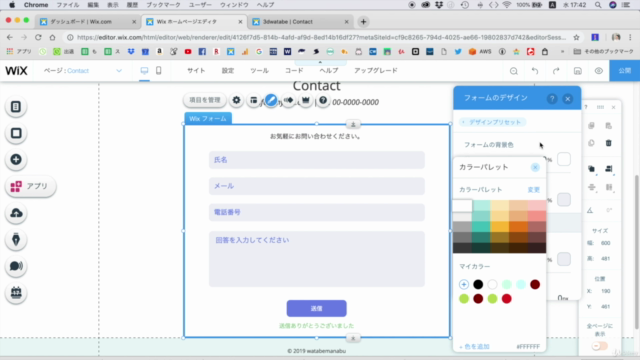
Task: Open form background color swatch box
Action: click(x=564, y=159)
